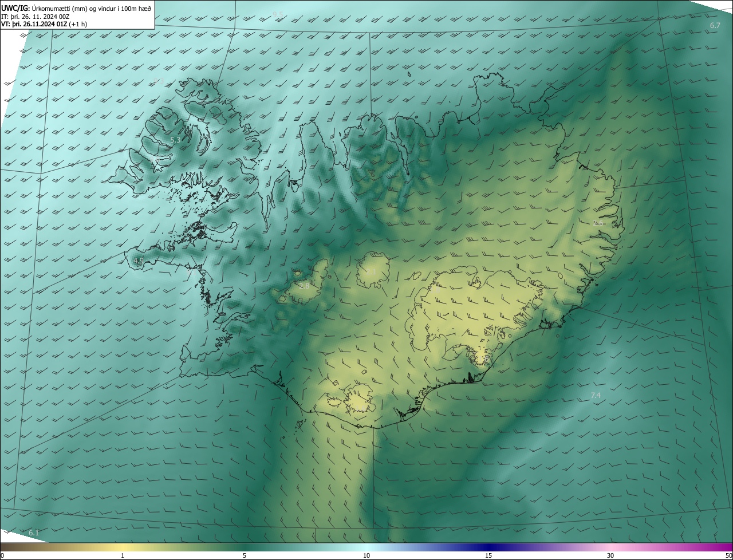Click the 7.4 value southeast of Iceland

596,396
